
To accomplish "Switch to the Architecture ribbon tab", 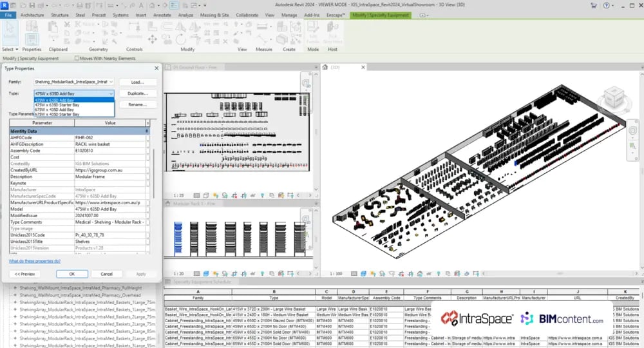I will [x=32, y=15].
